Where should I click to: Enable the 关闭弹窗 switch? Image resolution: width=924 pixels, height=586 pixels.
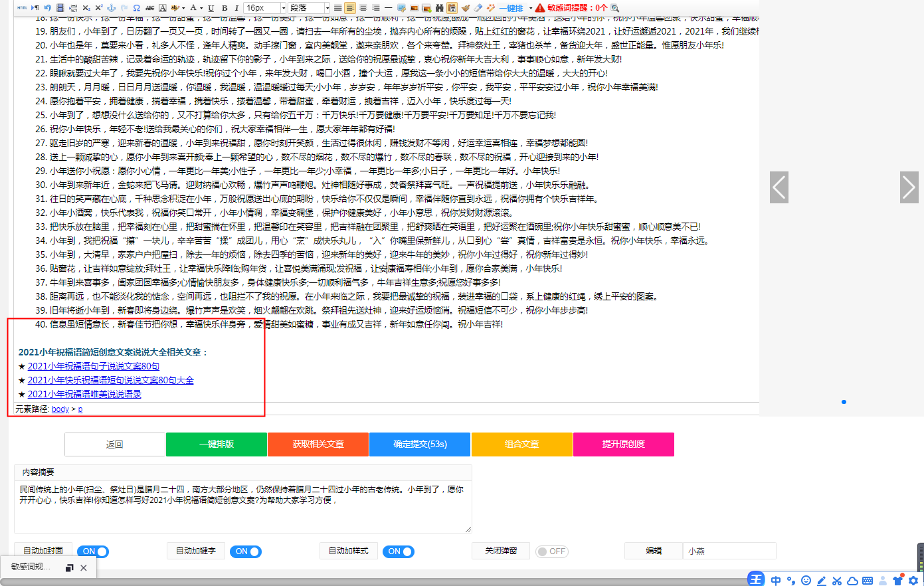pyautogui.click(x=551, y=551)
